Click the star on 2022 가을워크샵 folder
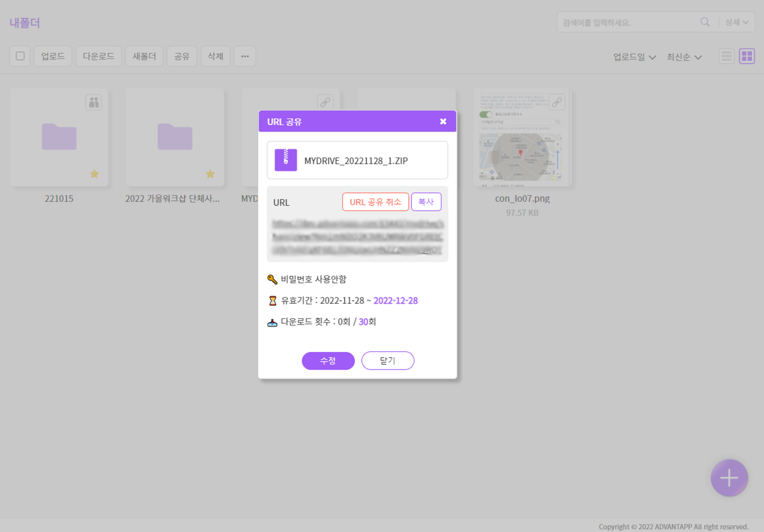The width and height of the screenshot is (764, 532). click(x=210, y=174)
